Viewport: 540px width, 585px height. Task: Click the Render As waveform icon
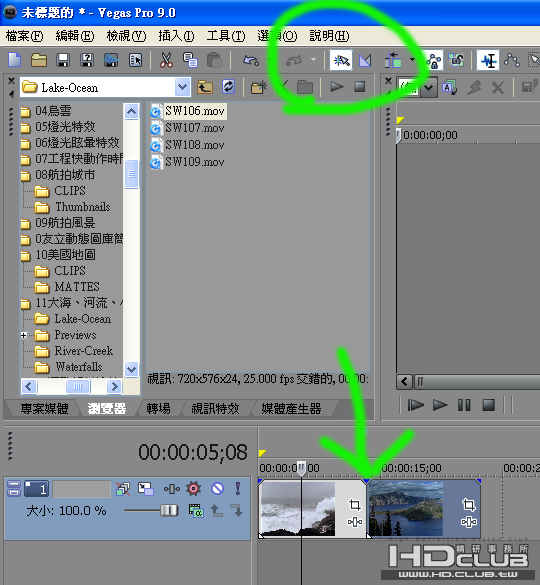pyautogui.click(x=111, y=60)
